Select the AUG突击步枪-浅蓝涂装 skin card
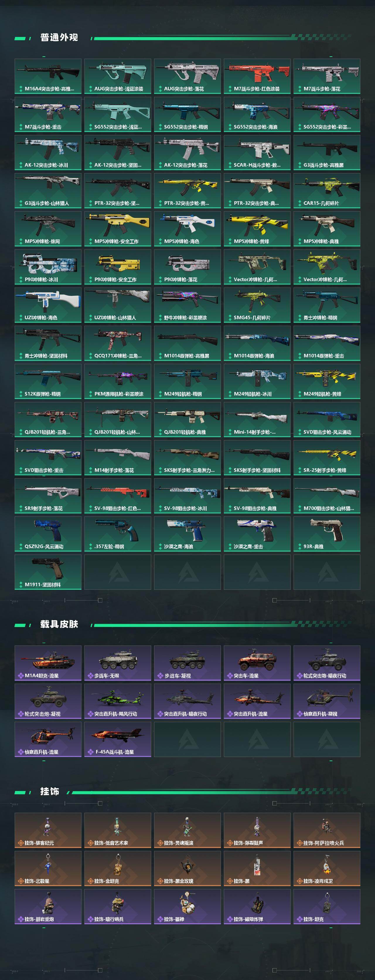The image size is (375, 980). pos(118,77)
